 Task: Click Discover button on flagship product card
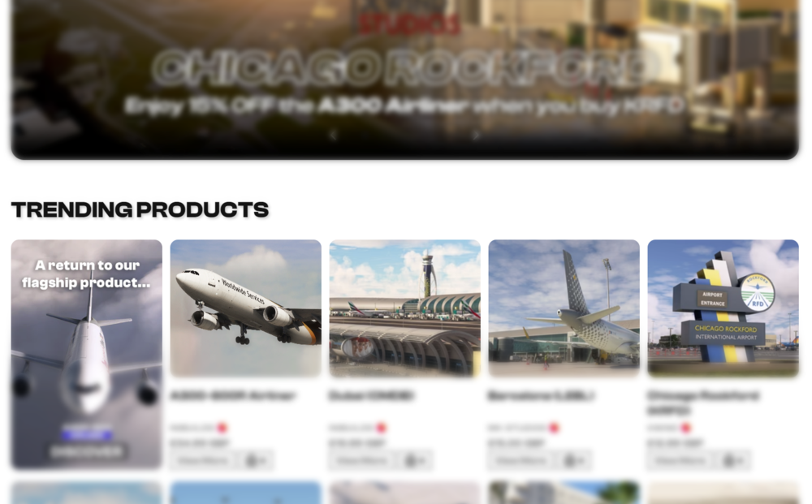87,452
